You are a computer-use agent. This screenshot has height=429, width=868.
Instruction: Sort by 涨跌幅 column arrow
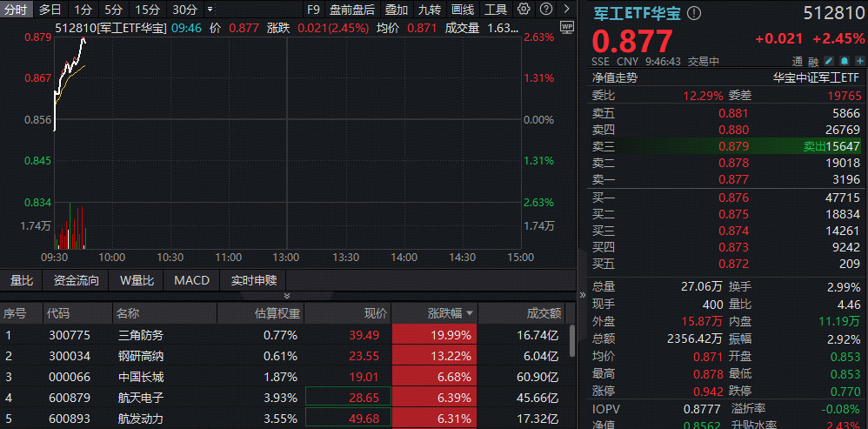tap(471, 313)
